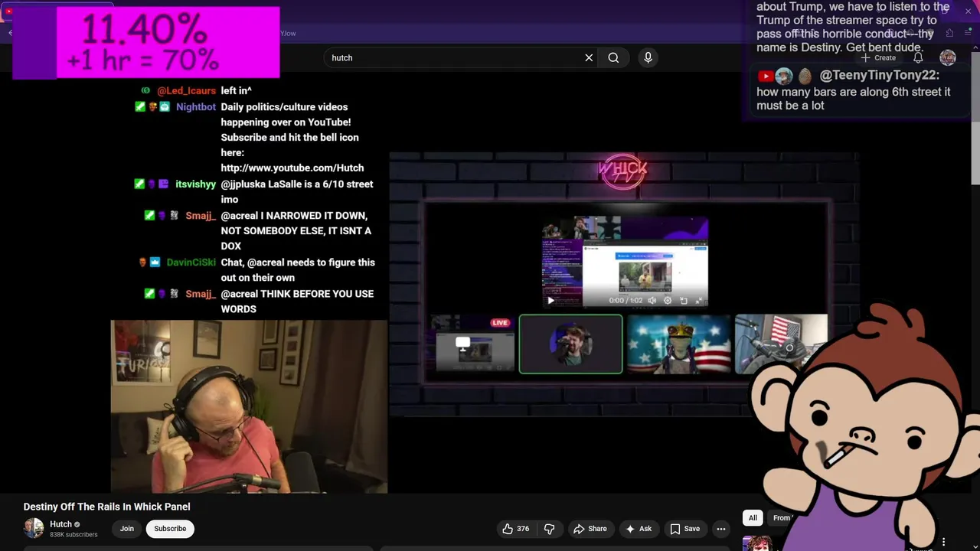
Task: Share the video
Action: (590, 529)
